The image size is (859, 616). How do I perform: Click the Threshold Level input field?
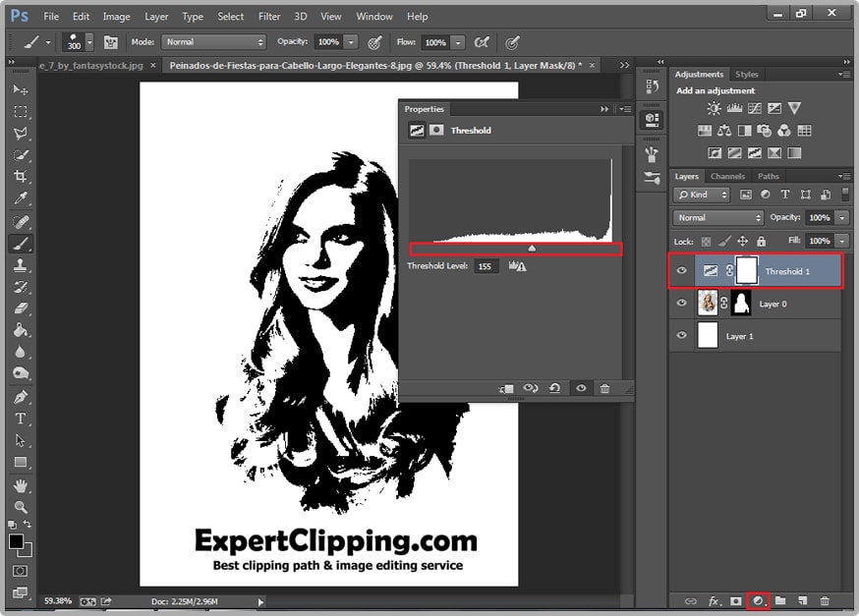tap(487, 266)
